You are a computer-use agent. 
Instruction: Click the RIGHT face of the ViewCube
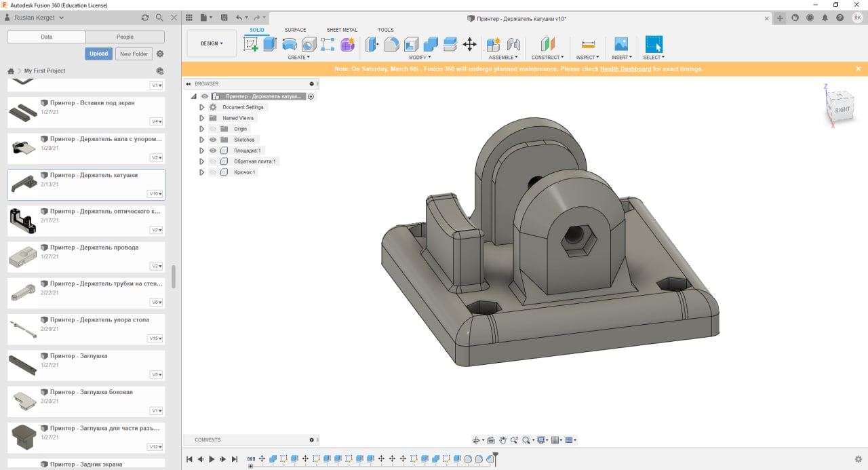[842, 109]
